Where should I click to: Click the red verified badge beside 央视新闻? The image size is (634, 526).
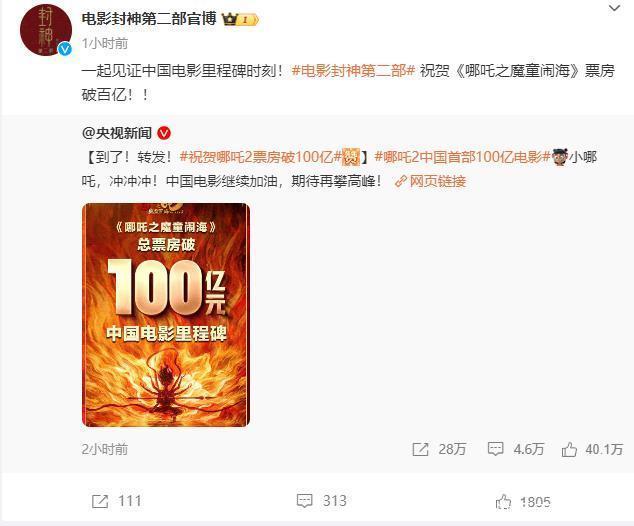(x=164, y=133)
